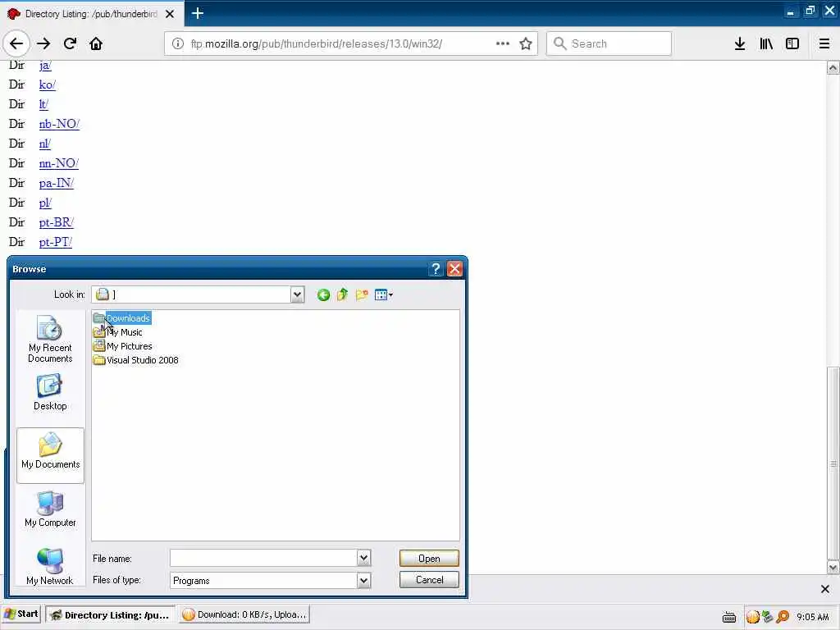Open the nb-NO/ directory link
The image size is (840, 630).
click(x=59, y=125)
